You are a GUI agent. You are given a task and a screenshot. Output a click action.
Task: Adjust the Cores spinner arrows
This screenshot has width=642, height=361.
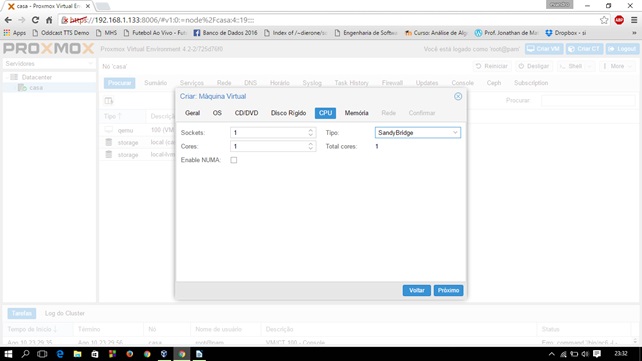(x=311, y=146)
